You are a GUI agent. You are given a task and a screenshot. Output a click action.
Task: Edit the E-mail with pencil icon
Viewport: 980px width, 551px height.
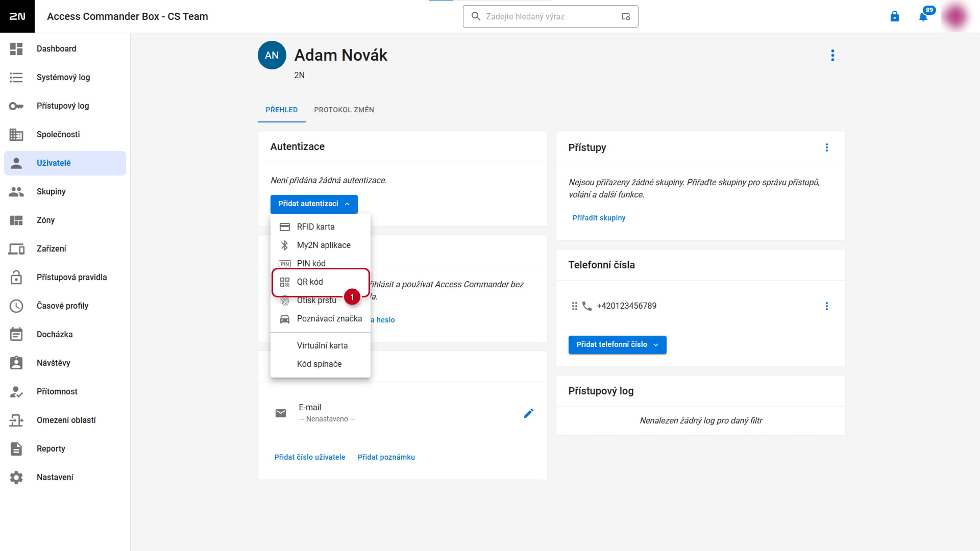[x=529, y=413]
